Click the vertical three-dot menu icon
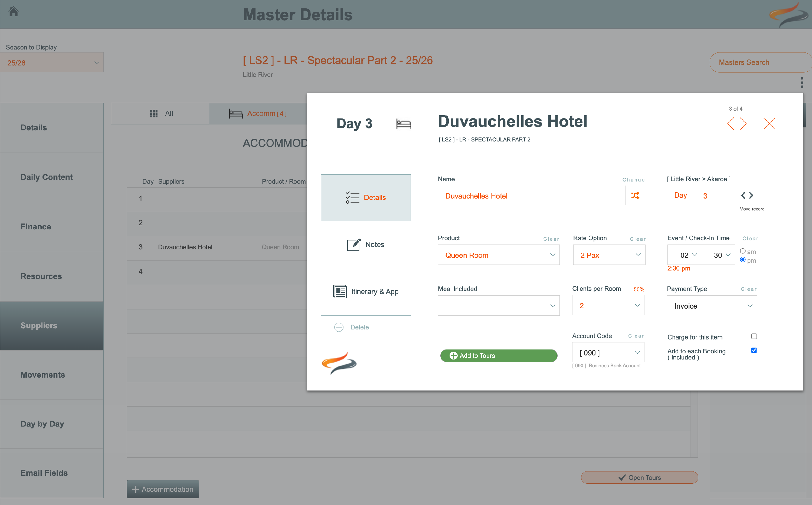 (x=802, y=82)
